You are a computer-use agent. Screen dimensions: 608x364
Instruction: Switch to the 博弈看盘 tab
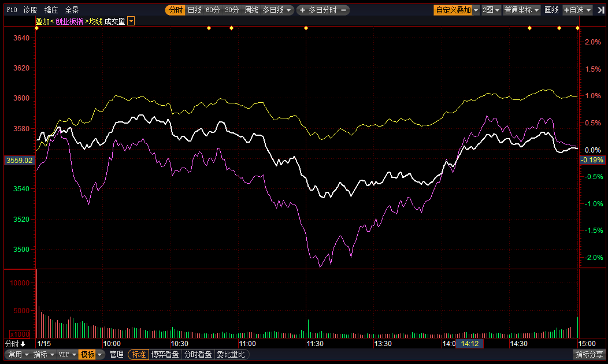(165, 354)
